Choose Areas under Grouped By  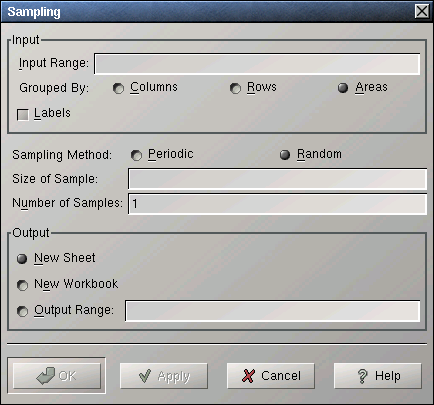point(343,88)
